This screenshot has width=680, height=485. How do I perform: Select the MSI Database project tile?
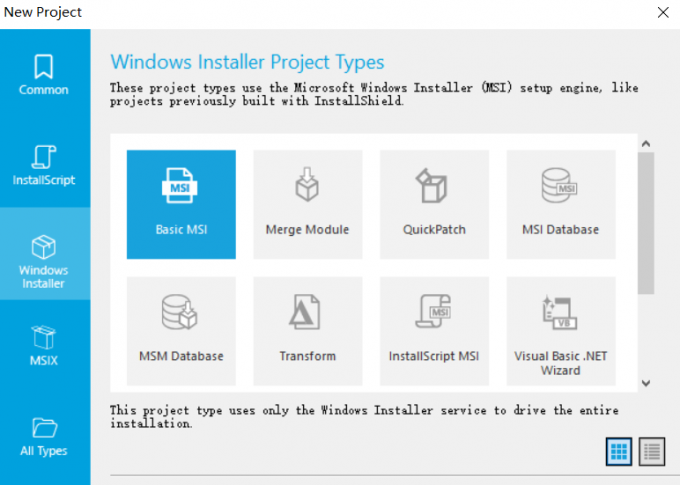coord(561,204)
